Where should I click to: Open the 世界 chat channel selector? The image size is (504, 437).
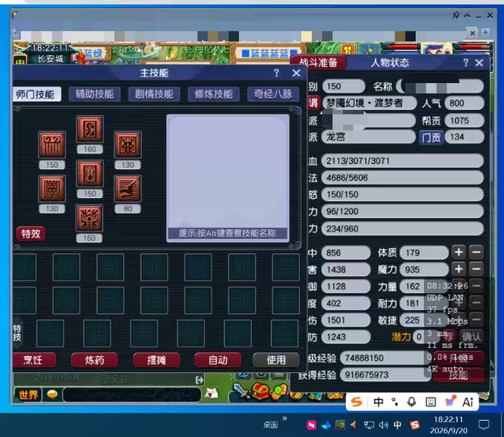click(28, 395)
